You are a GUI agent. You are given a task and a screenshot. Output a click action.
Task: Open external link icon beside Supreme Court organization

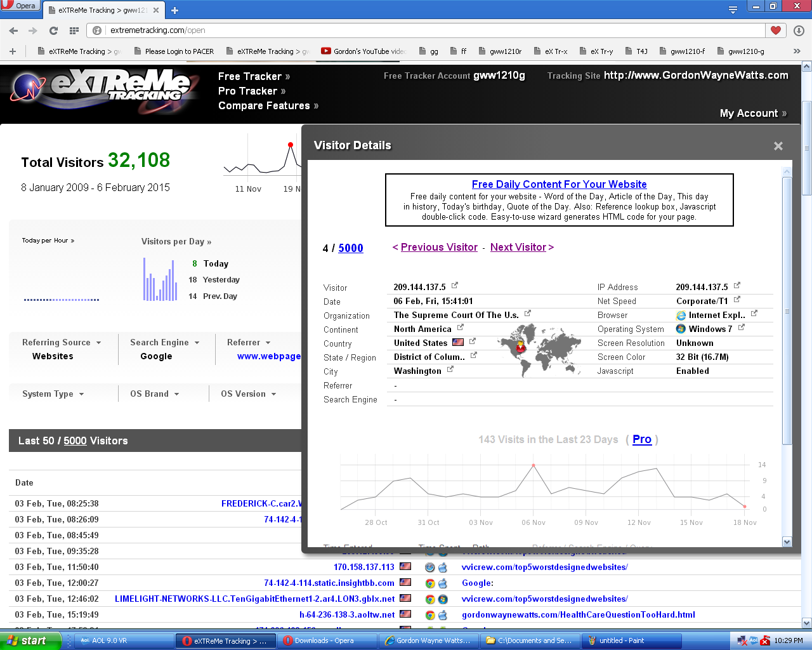click(527, 314)
